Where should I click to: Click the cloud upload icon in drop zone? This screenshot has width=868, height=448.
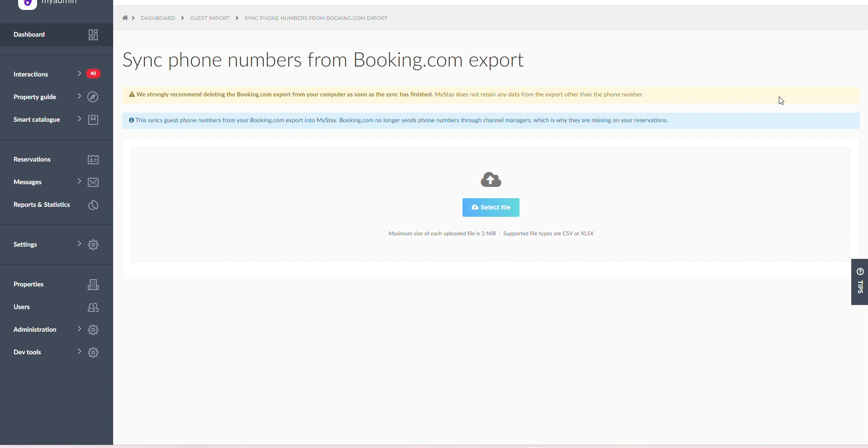coord(491,180)
